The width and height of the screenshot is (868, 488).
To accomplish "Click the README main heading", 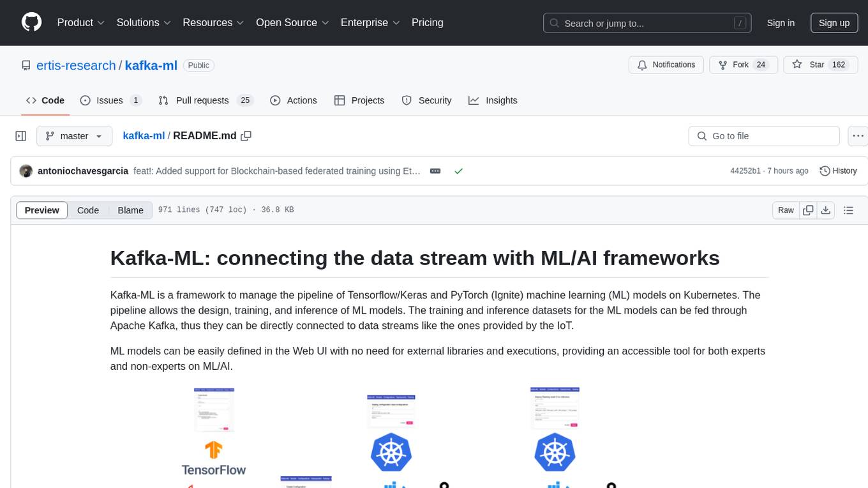I will [415, 258].
